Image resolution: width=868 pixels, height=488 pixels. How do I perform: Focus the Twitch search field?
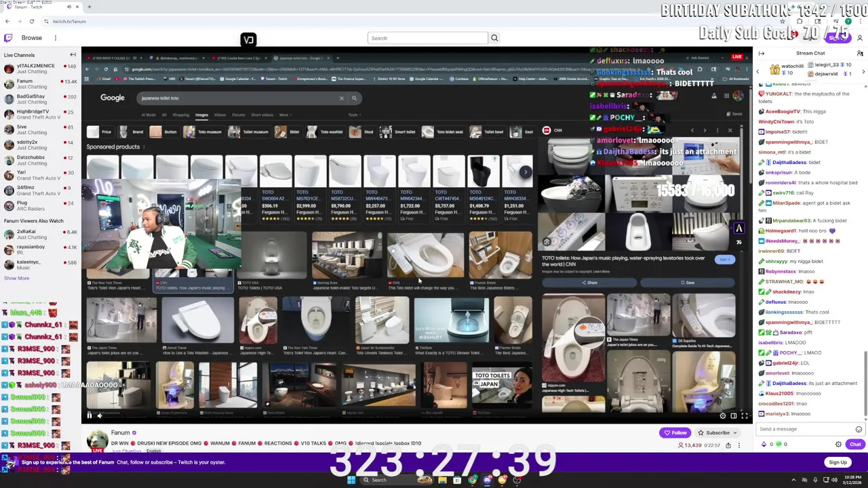[427, 38]
